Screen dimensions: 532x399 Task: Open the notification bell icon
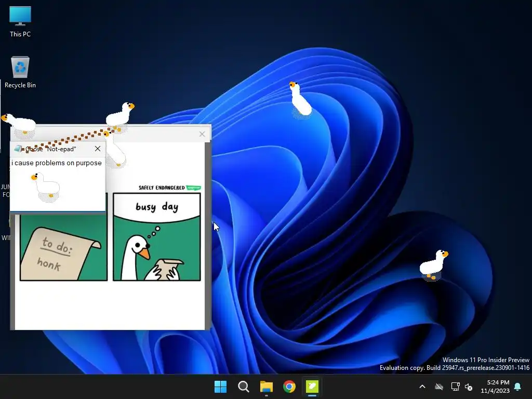518,387
